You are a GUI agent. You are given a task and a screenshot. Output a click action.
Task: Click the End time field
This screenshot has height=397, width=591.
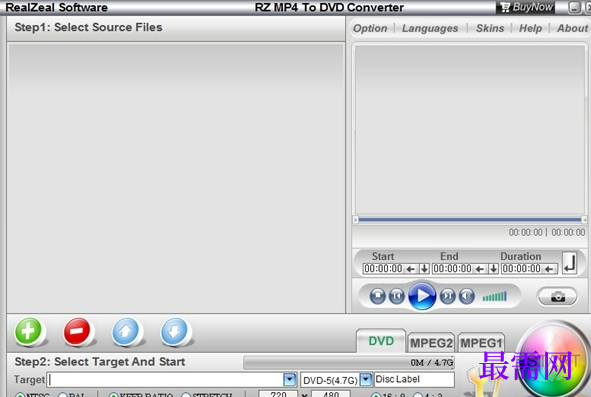click(452, 269)
